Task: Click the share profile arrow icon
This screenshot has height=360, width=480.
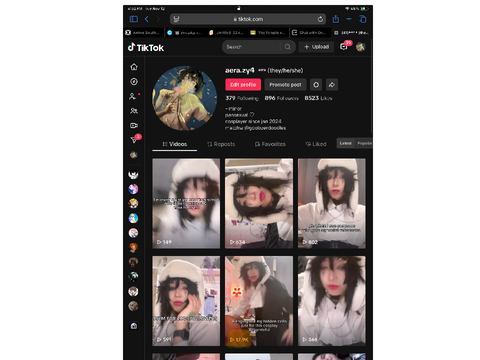Action: pos(332,85)
